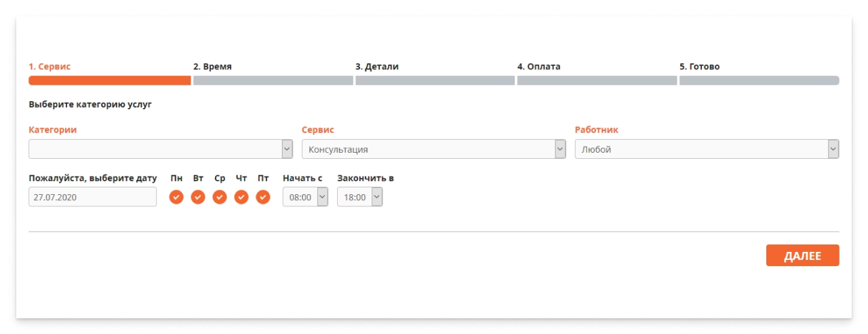This screenshot has height=334, width=868.
Task: Uncheck the Чт weekday checkbox
Action: pyautogui.click(x=241, y=197)
